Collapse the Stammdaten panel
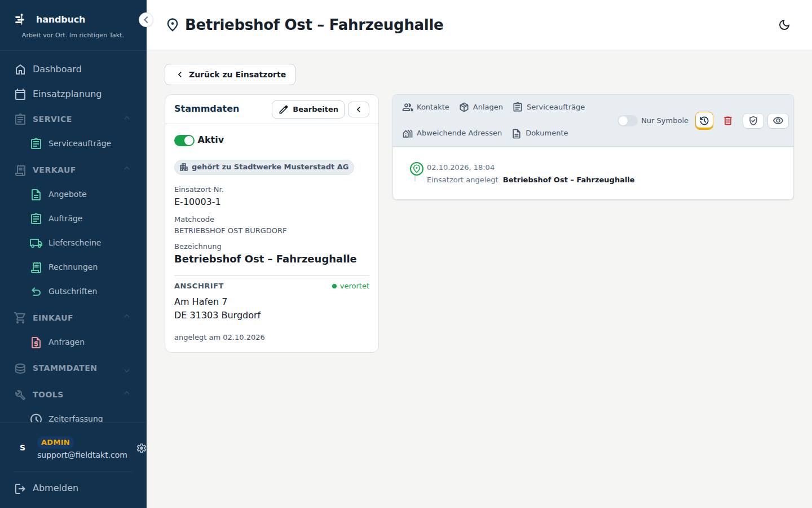 click(359, 110)
